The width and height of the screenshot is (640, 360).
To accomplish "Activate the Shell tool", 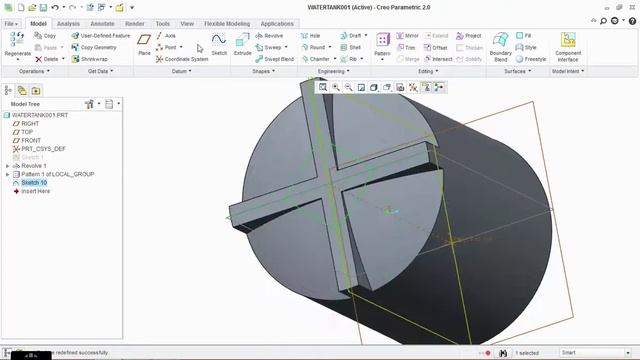I will point(351,47).
